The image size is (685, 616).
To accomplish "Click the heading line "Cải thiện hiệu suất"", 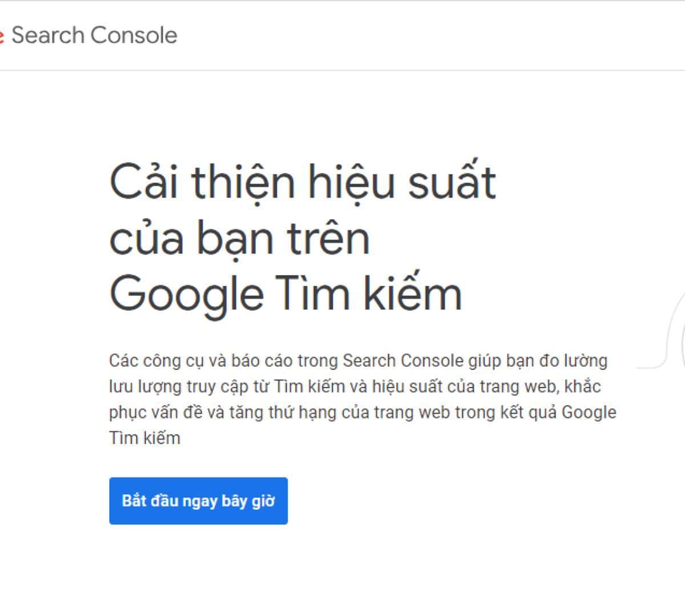I will tap(302, 183).
